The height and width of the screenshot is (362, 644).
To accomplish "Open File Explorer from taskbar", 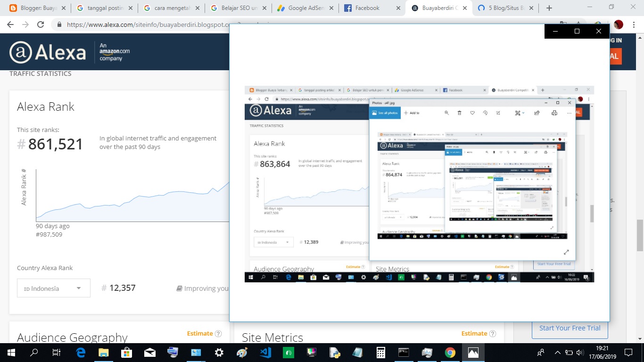I will (x=103, y=352).
